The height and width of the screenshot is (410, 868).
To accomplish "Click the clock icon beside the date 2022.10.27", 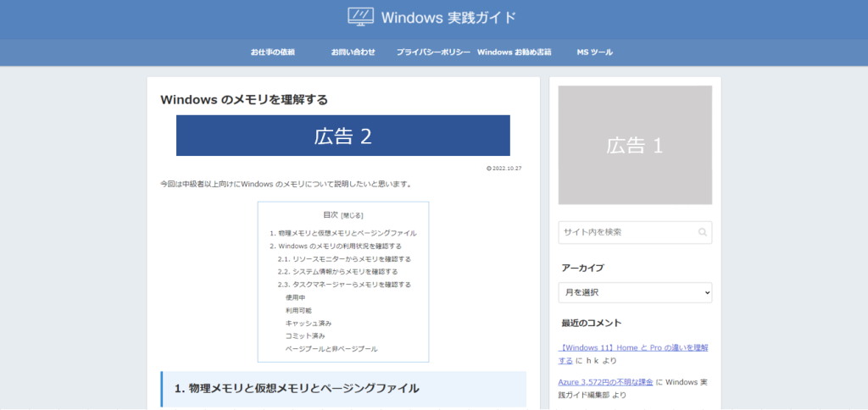I will click(x=489, y=169).
